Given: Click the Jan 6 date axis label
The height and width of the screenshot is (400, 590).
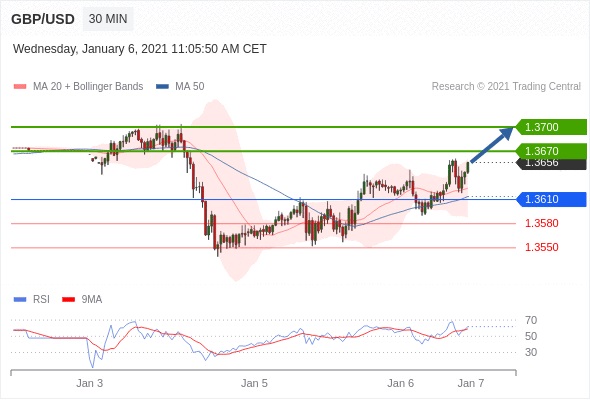Looking at the screenshot, I should pos(400,383).
